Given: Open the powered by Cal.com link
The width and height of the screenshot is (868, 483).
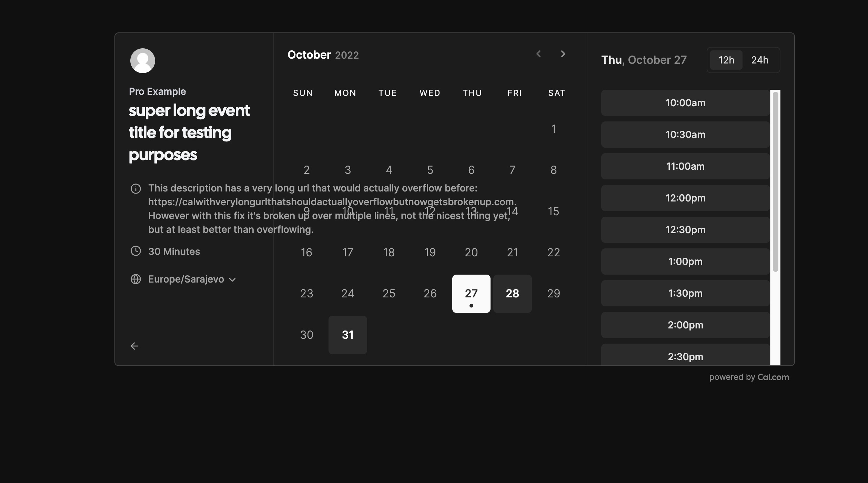Looking at the screenshot, I should click(749, 377).
